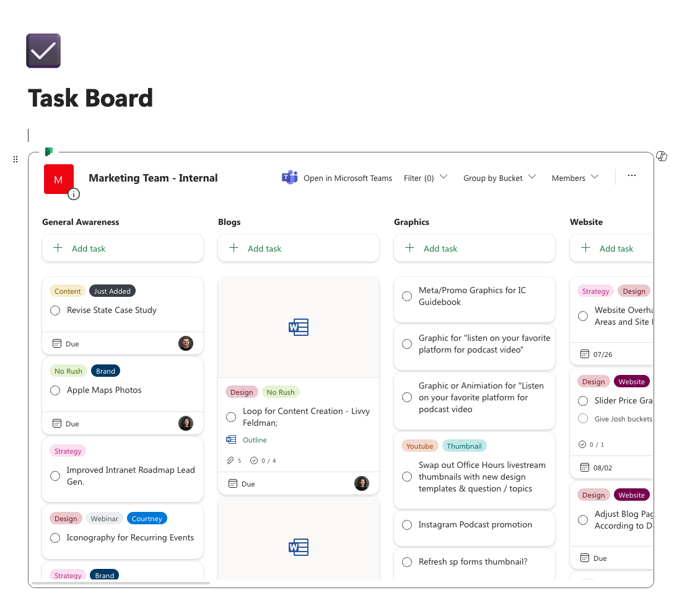Click the blue Courtney label tag
This screenshot has width=687, height=616.
147,519
